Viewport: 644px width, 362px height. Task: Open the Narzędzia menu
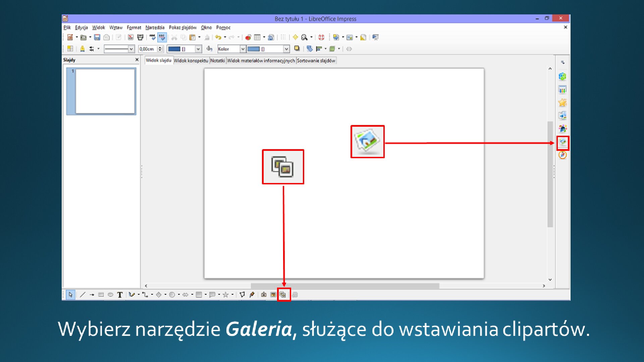[155, 27]
